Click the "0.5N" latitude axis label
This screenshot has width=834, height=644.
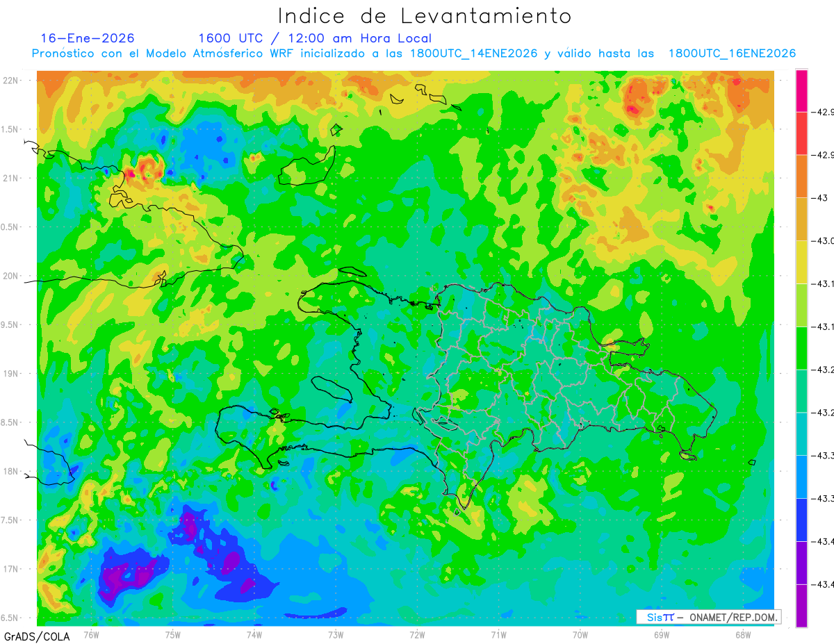click(x=10, y=227)
